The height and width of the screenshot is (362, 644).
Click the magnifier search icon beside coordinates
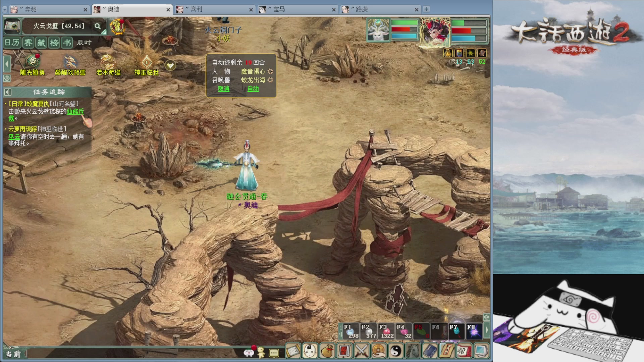click(x=97, y=26)
